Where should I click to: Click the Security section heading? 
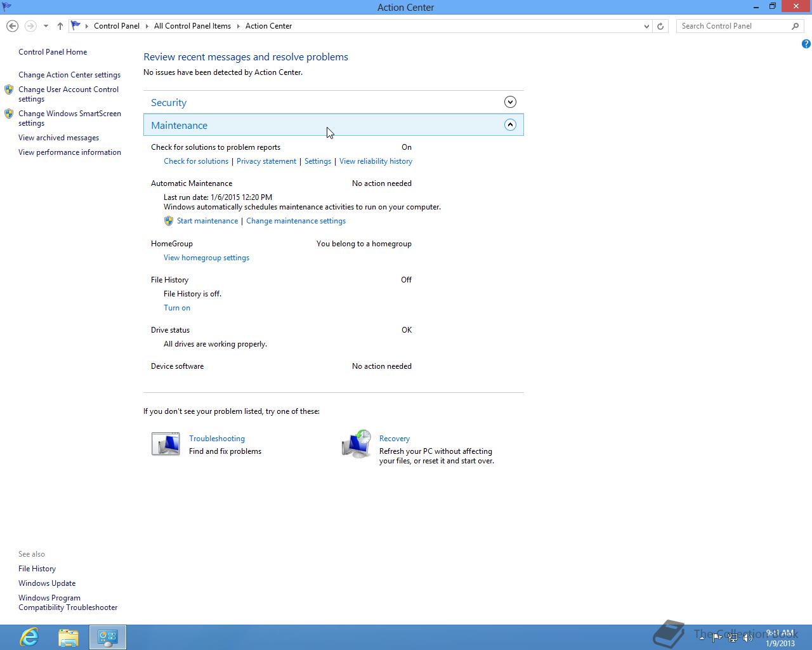tap(169, 102)
